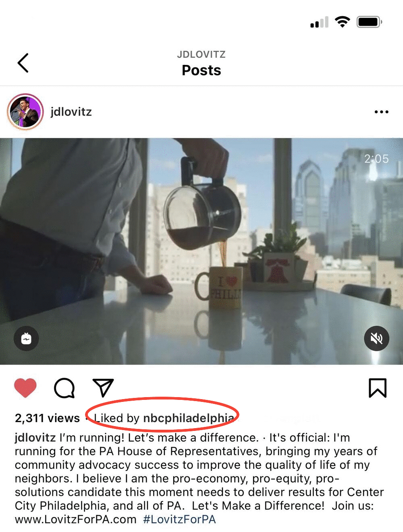Tap jdlovitz name in caption
403x532 pixels.
[35, 438]
